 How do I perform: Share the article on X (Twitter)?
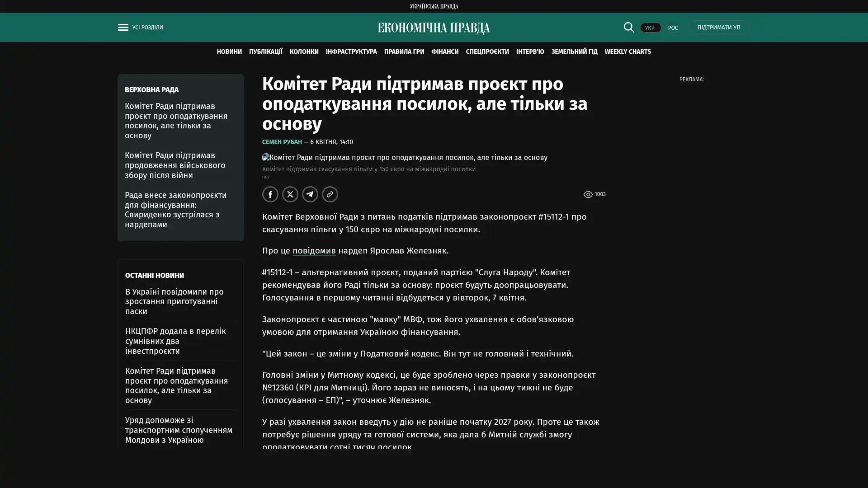pos(290,194)
